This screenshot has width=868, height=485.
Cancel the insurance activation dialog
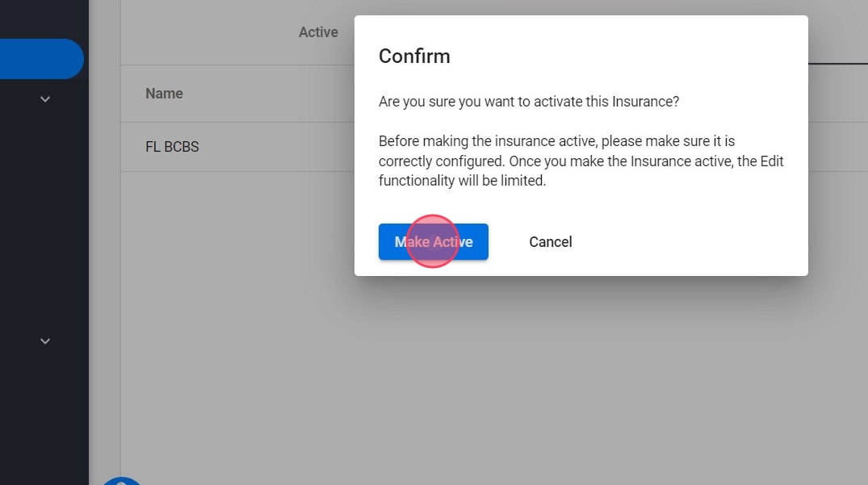click(550, 242)
